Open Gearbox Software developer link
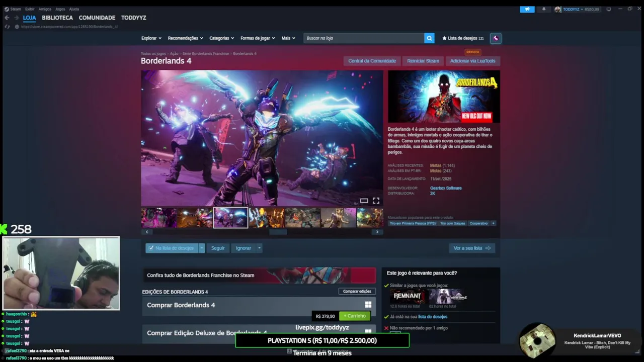This screenshot has height=362, width=644. pyautogui.click(x=446, y=188)
